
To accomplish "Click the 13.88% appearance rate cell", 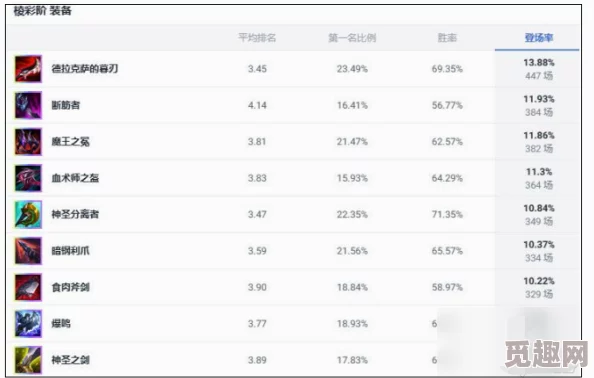I will [539, 69].
